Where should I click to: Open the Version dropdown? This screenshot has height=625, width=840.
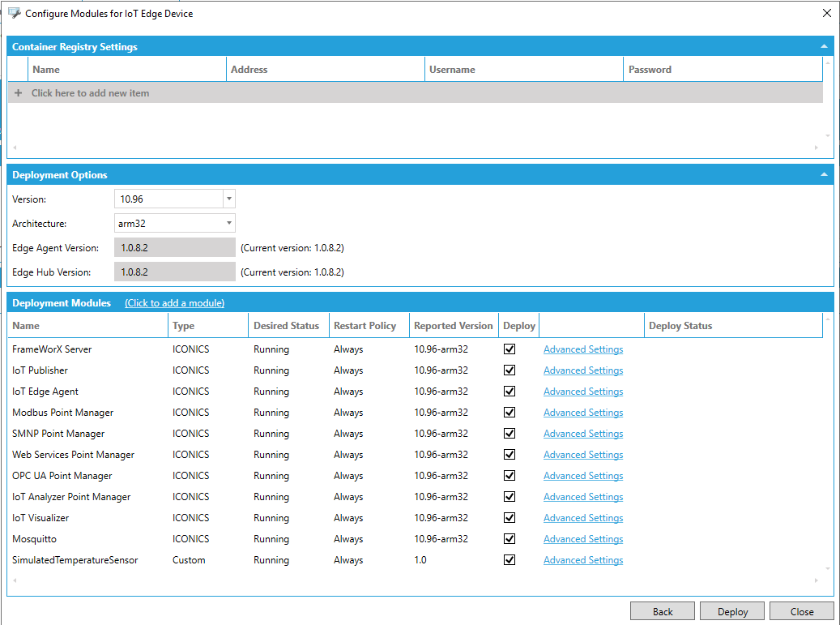(228, 199)
